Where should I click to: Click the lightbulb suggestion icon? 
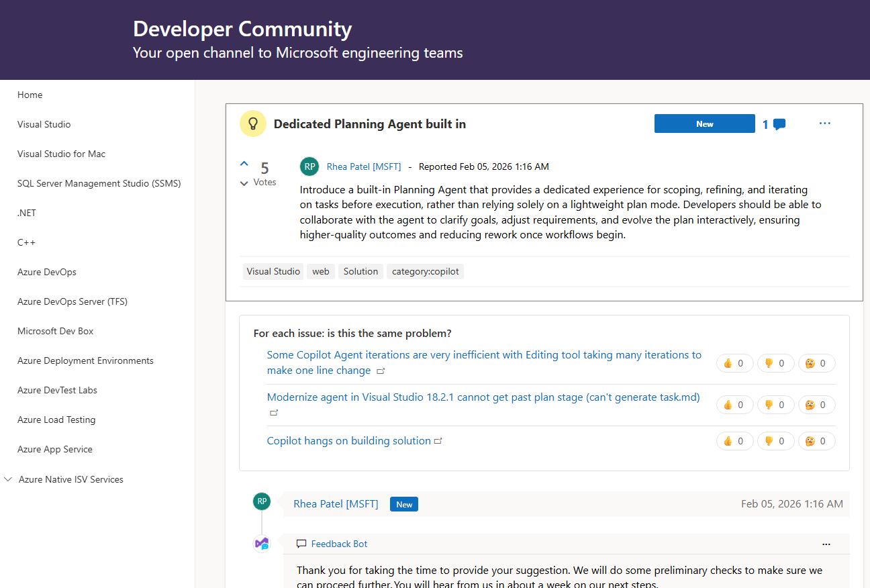pos(253,124)
